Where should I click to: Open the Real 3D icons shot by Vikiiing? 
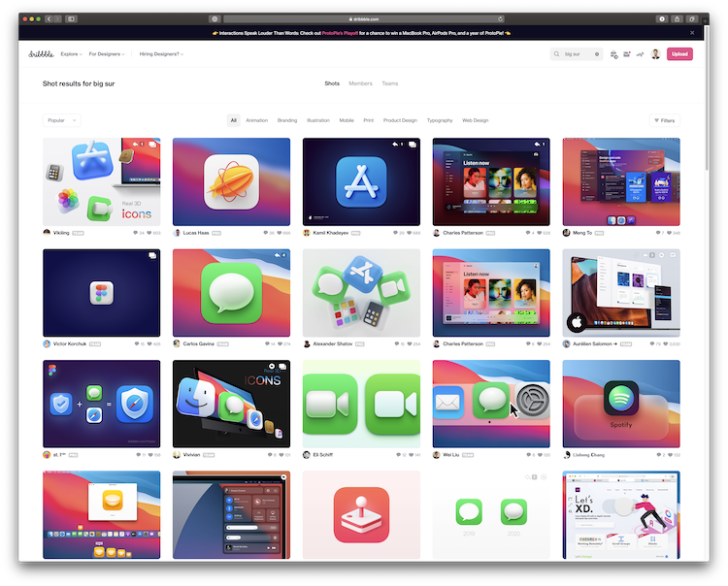101,181
